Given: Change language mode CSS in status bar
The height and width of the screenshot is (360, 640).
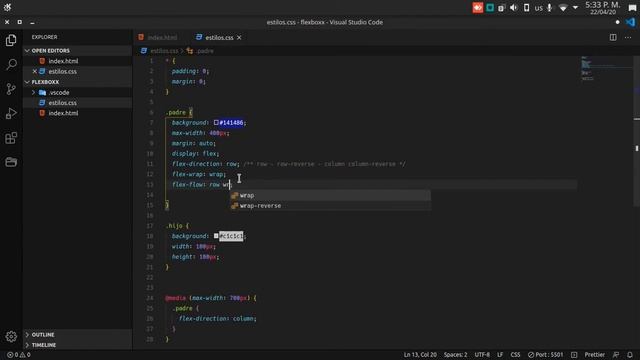Looking at the screenshot, I should coord(516,355).
